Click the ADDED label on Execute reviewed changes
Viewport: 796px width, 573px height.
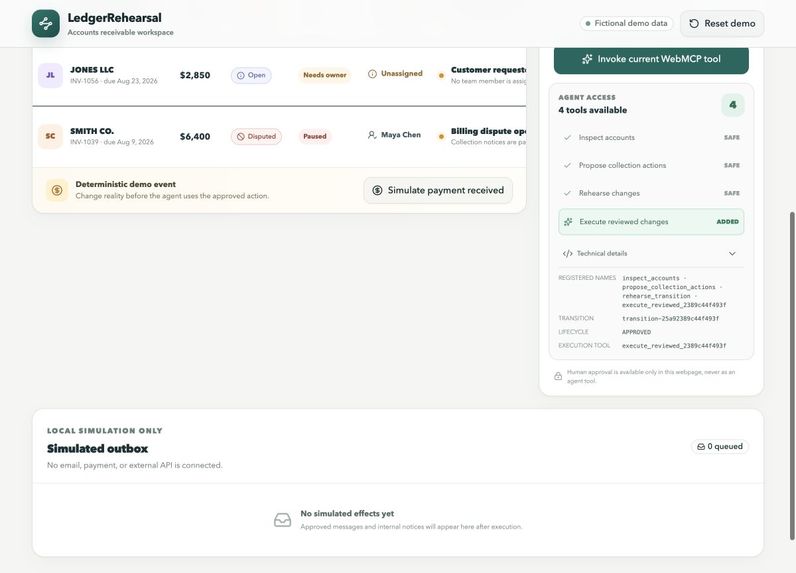click(727, 222)
